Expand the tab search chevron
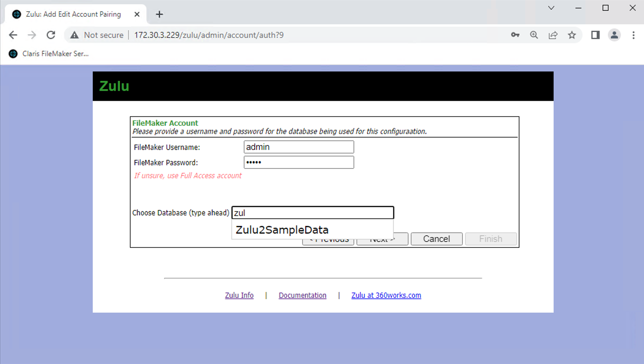 (551, 8)
